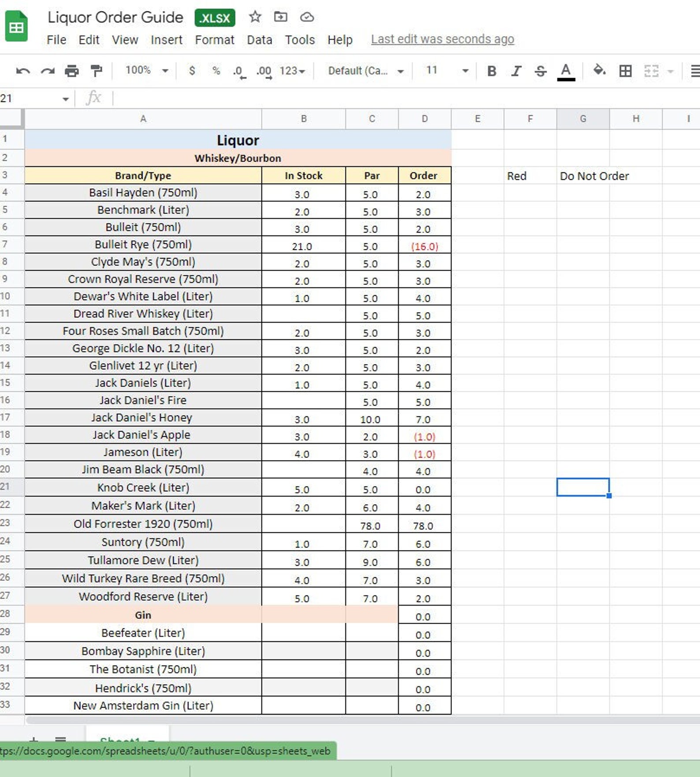This screenshot has height=777, width=700.
Task: Expand the merge cells dropdown arrow
Action: (x=670, y=71)
